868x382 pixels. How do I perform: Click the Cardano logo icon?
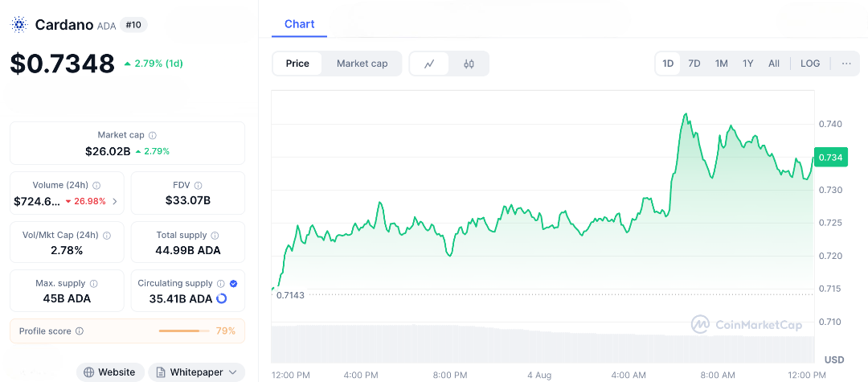(x=18, y=25)
